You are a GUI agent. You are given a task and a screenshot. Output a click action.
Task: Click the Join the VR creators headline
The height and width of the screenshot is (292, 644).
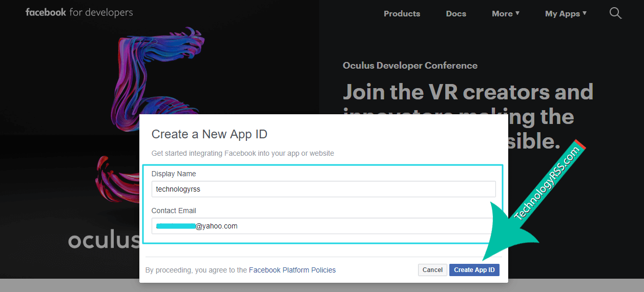coord(467,93)
